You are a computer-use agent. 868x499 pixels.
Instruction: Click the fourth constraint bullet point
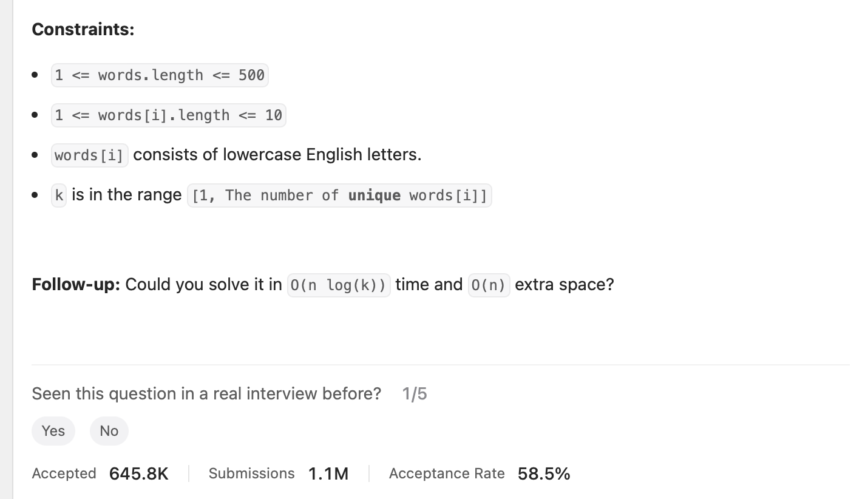pos(35,195)
